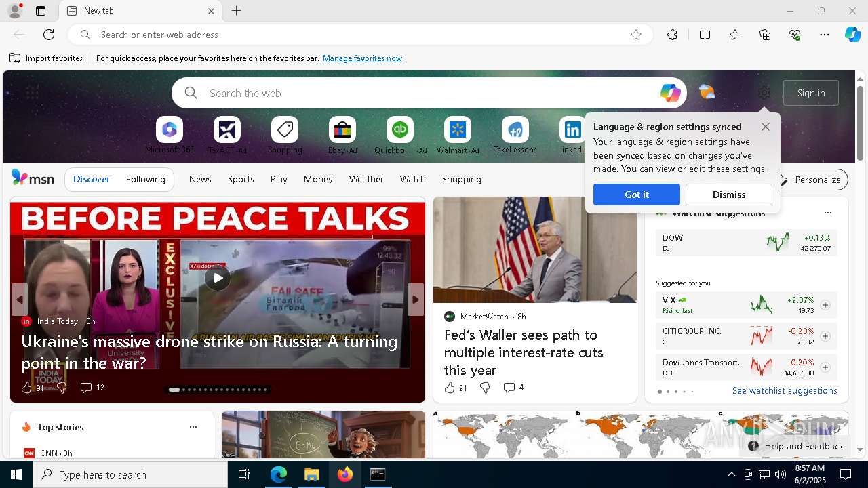Open Help and Feedback button

coord(796,446)
